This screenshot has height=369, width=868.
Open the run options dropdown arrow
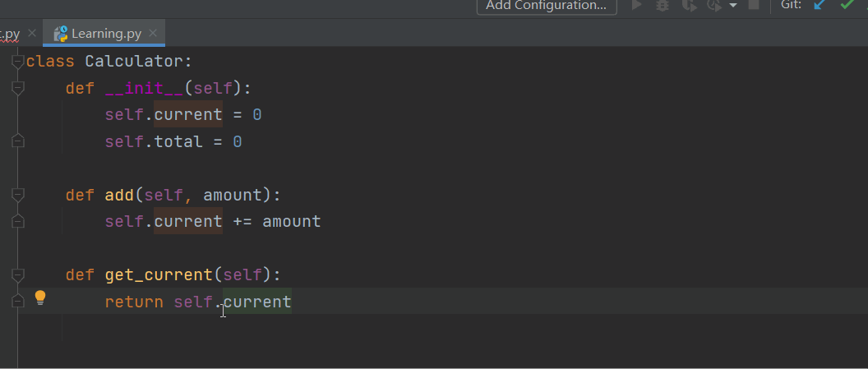pyautogui.click(x=733, y=6)
